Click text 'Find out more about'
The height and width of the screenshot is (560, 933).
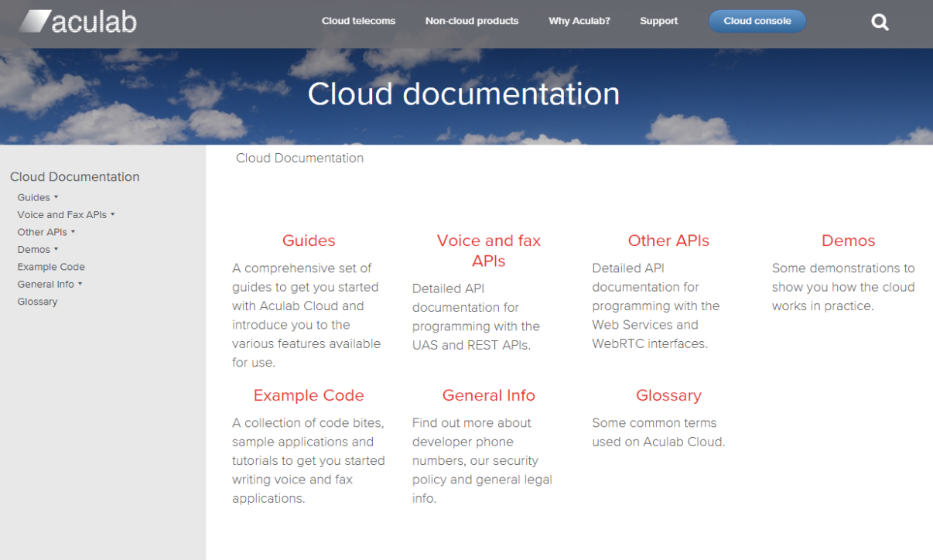pos(472,423)
